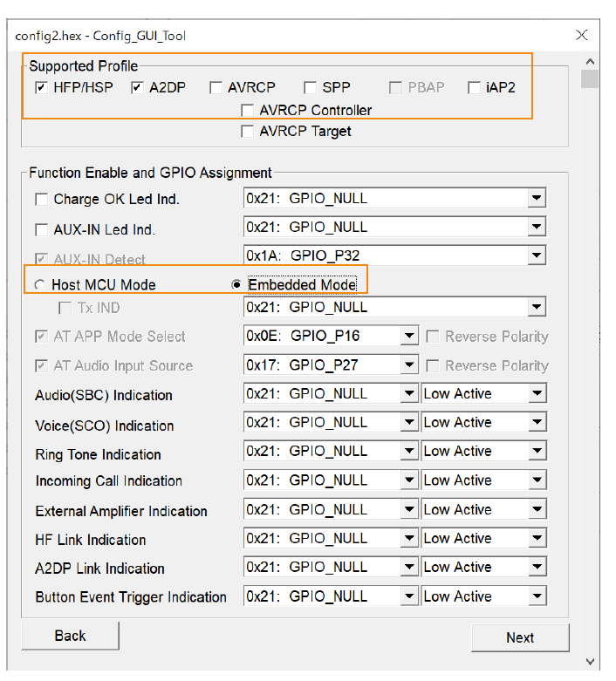This screenshot has height=681, width=616.
Task: Check the AVRCP Target option
Action: pyautogui.click(x=248, y=132)
